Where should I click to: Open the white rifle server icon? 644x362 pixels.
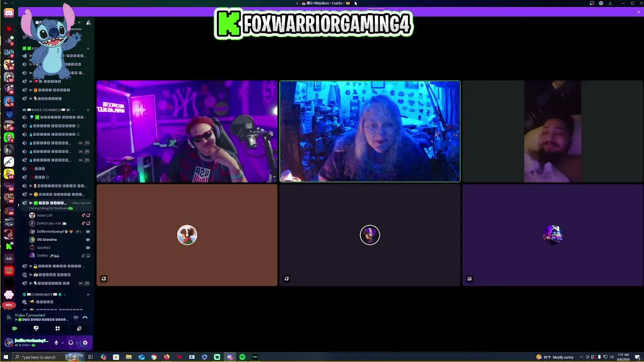(x=9, y=161)
